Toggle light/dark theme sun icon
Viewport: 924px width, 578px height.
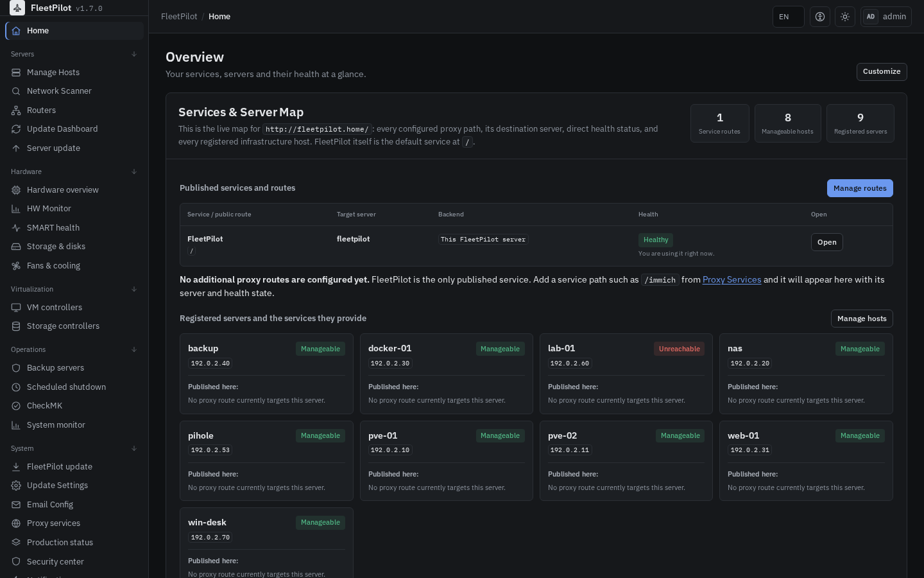pos(845,17)
